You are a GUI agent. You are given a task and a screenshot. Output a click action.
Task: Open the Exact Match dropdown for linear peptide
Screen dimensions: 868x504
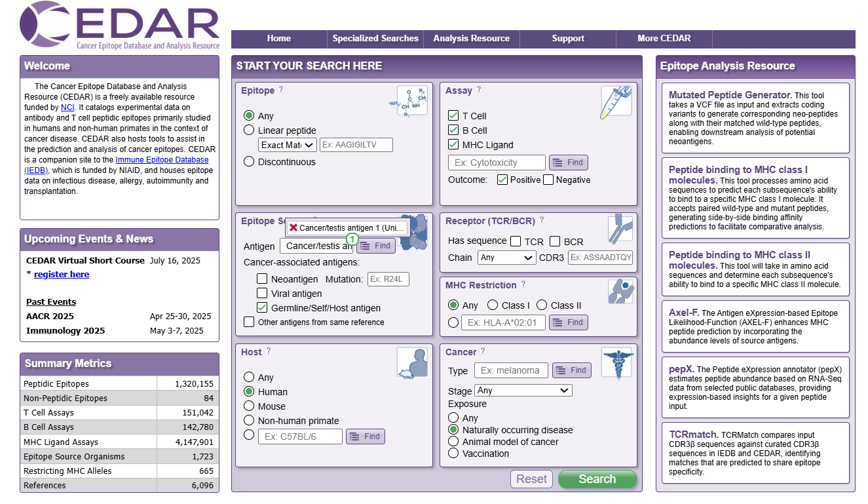click(287, 145)
